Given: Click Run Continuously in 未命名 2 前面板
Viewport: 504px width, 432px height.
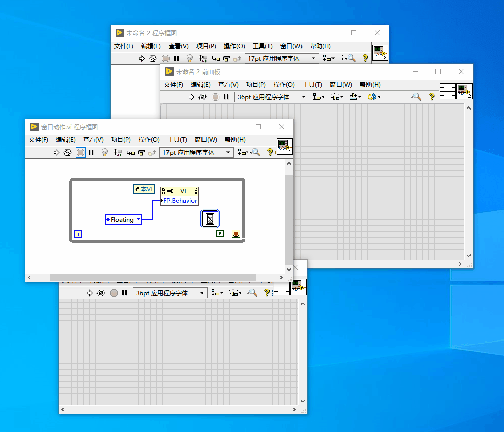Looking at the screenshot, I should coord(203,97).
